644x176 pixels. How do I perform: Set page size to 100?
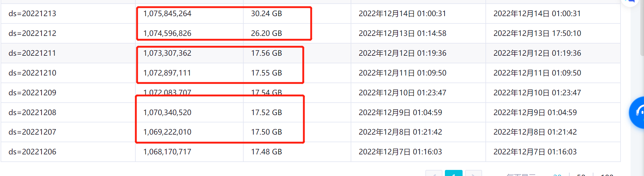607,175
